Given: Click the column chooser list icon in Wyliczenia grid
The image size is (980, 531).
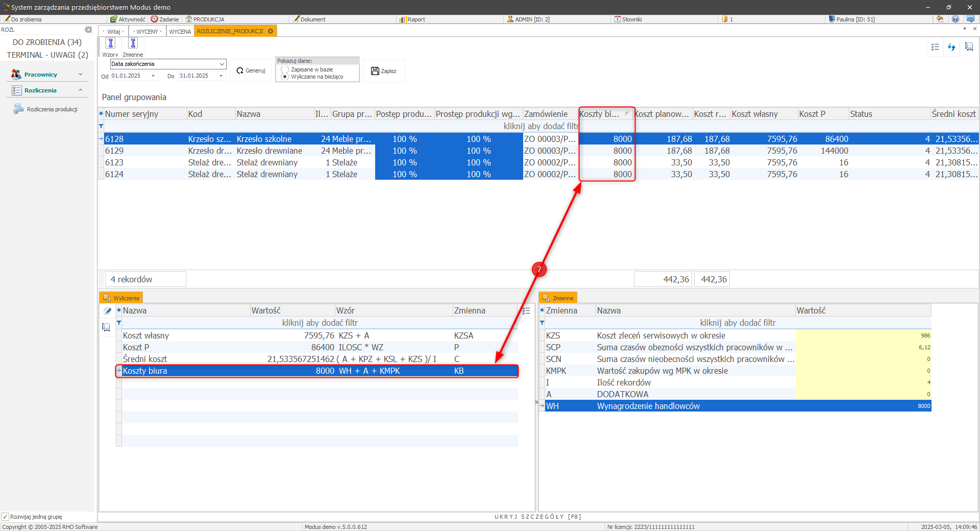Looking at the screenshot, I should [526, 311].
